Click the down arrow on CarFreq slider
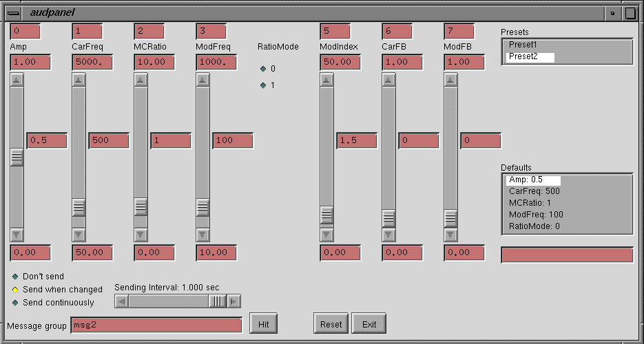Image resolution: width=644 pixels, height=344 pixels. 79,235
